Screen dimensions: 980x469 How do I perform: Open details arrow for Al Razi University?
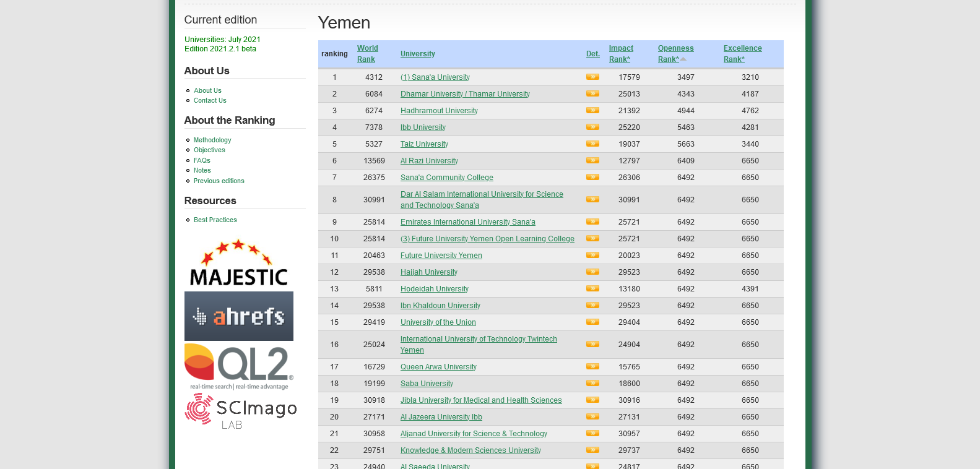click(592, 161)
